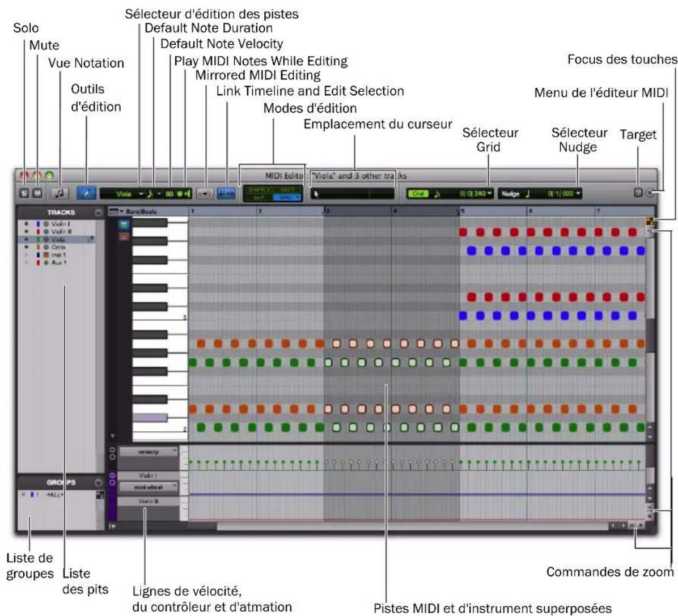Click the Mute button in the toolbar
Image resolution: width=678 pixels, height=616 pixels.
[x=37, y=193]
